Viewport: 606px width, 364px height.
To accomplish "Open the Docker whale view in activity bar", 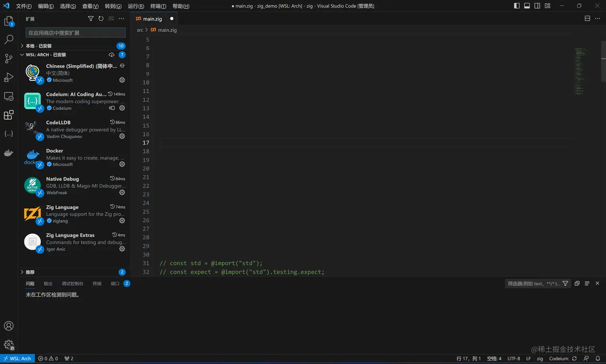I will point(9,153).
